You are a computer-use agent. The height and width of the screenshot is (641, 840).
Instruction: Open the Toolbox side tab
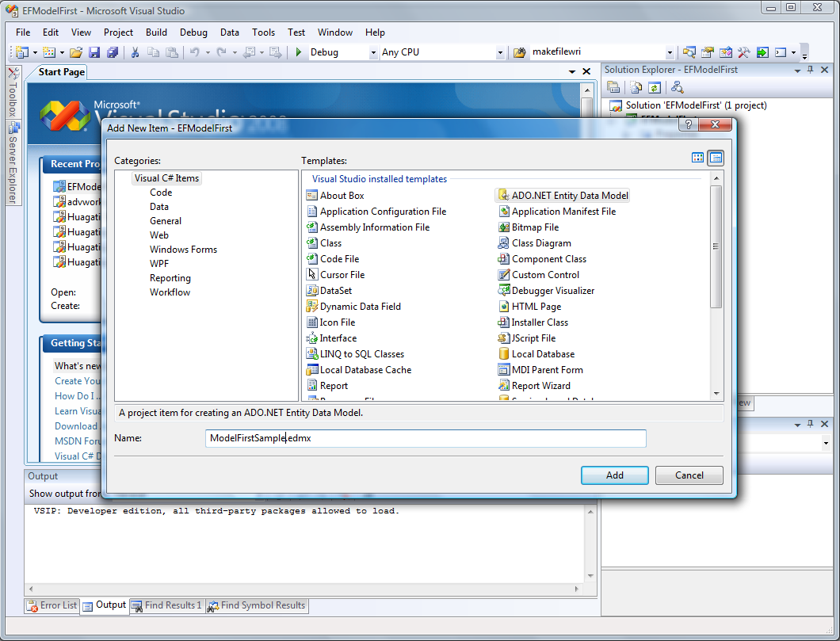pos(13,92)
